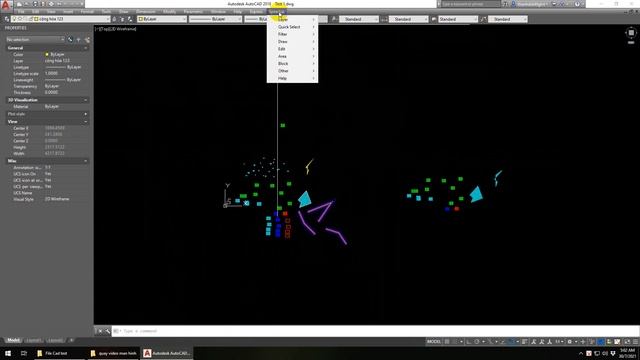Click the Linetype scale 1.0000 value
Screen dimensions: 640x360
(x=51, y=73)
